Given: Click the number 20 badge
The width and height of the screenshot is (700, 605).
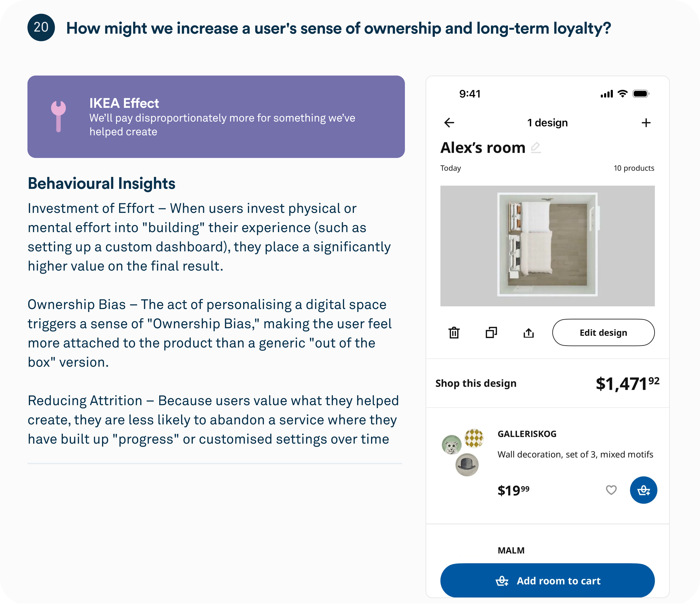Looking at the screenshot, I should [x=41, y=27].
